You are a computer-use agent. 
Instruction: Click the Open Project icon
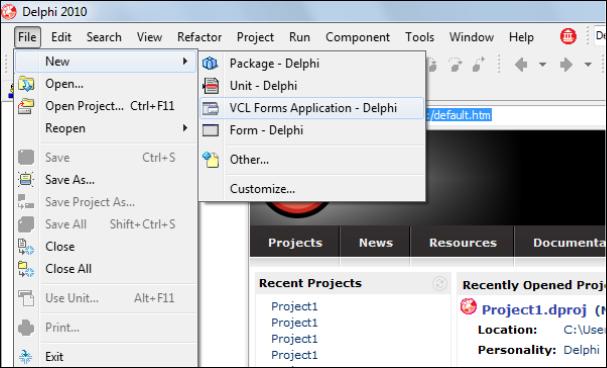26,106
